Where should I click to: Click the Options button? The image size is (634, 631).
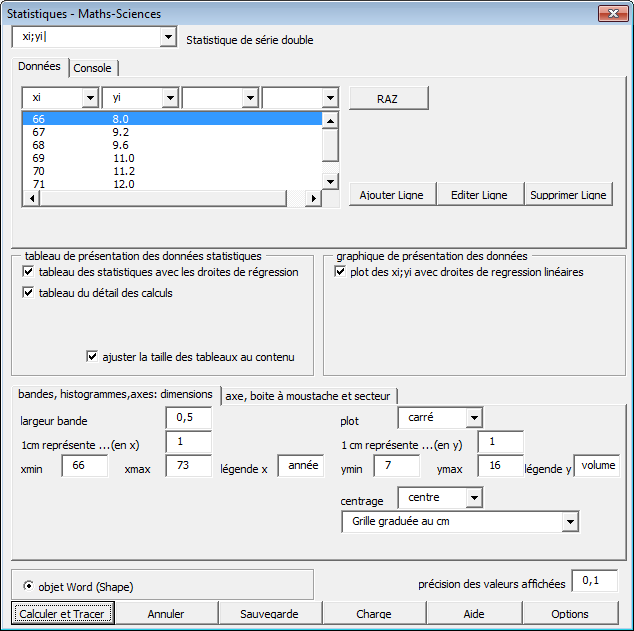coord(570,613)
